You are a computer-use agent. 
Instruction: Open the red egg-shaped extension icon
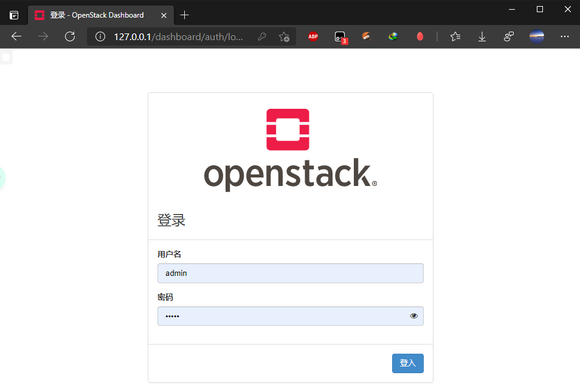[x=420, y=36]
